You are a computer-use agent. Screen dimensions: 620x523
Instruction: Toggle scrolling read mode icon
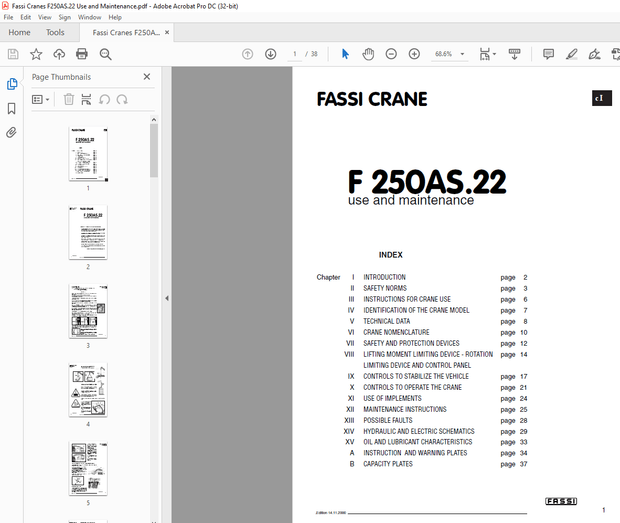(x=514, y=54)
